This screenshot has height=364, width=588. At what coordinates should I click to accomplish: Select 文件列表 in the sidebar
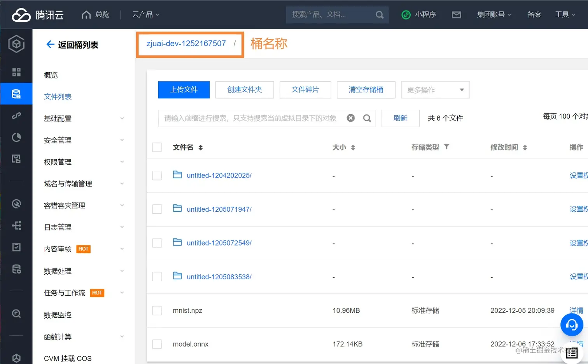(58, 97)
